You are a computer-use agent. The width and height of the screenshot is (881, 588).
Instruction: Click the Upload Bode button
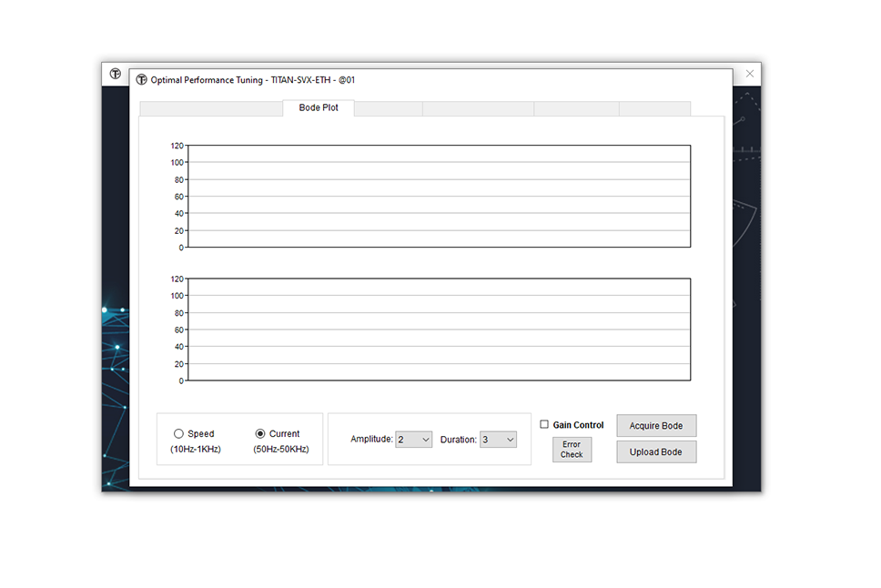pos(656,452)
